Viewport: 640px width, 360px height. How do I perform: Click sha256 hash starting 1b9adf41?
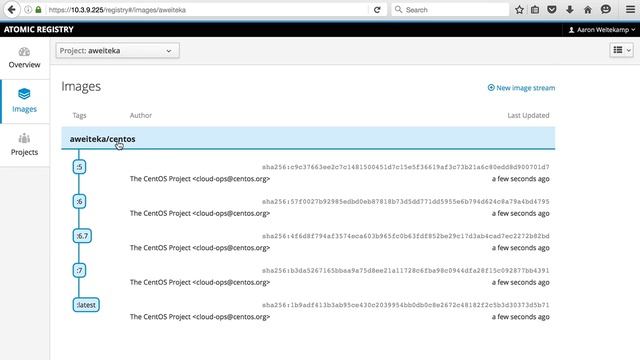pos(406,305)
